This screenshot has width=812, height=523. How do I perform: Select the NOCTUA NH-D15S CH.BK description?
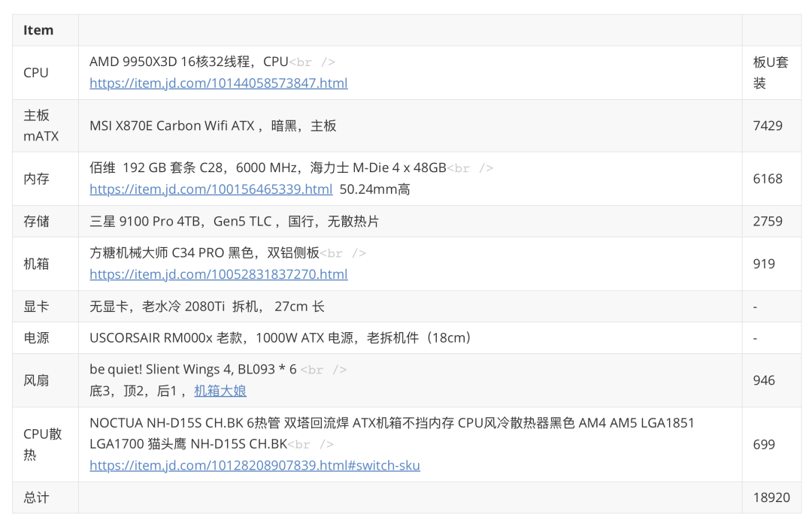[392, 434]
